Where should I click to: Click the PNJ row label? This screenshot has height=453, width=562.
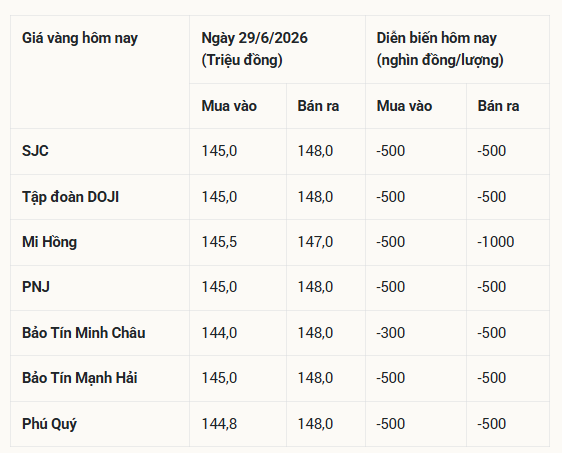(x=36, y=287)
